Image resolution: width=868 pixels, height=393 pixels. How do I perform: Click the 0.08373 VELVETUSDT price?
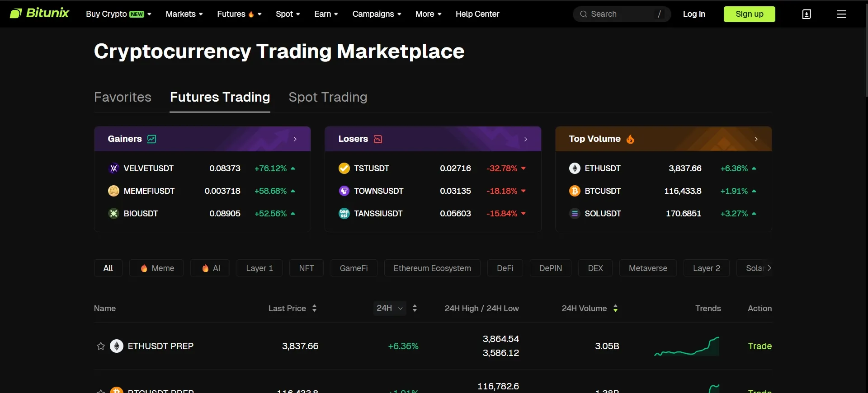pos(225,168)
